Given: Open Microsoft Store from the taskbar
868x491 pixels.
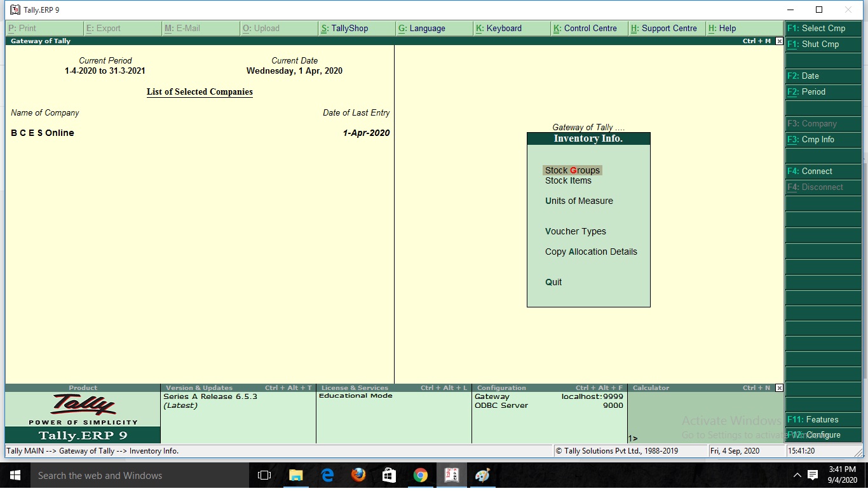Looking at the screenshot, I should coord(389,475).
